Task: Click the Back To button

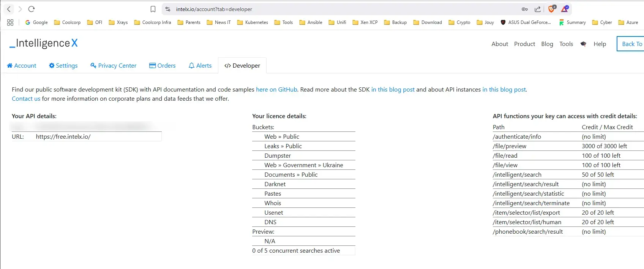Action: click(631, 44)
